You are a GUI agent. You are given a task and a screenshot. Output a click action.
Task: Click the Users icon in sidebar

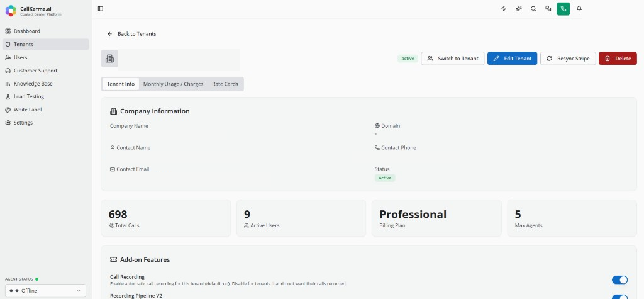click(x=8, y=57)
